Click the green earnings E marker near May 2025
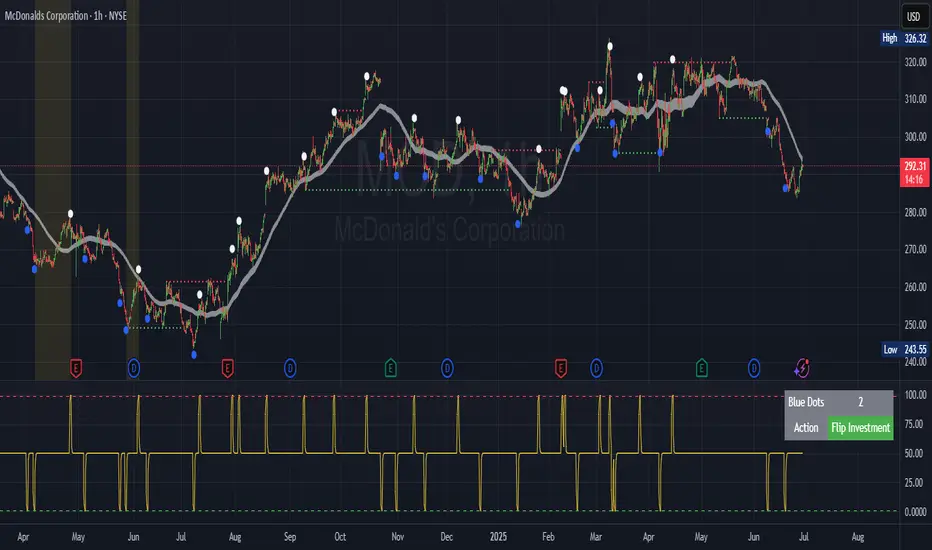This screenshot has height=550, width=932. (701, 369)
